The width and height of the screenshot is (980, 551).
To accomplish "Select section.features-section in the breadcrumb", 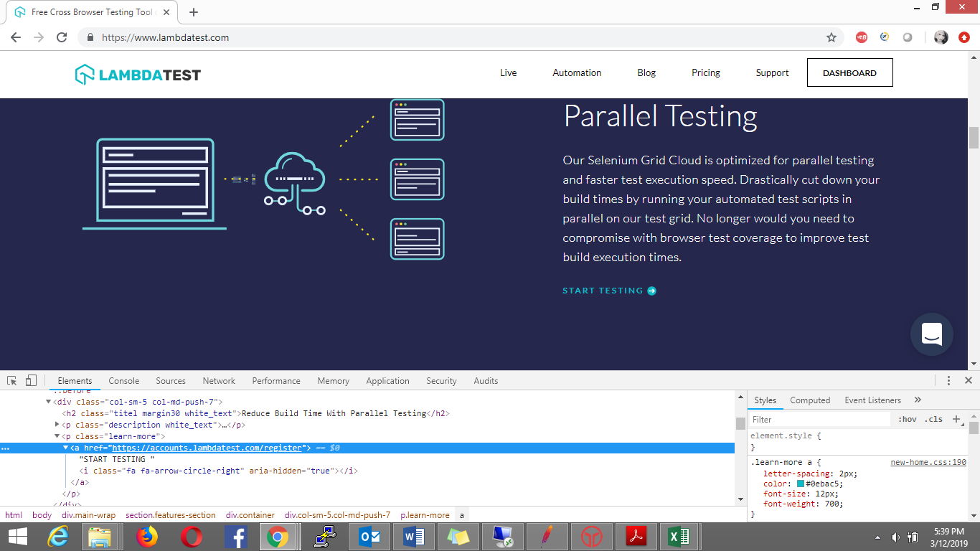I will click(171, 515).
